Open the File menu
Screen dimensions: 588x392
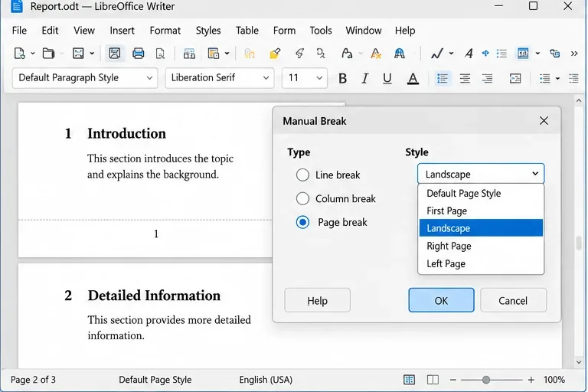point(19,31)
